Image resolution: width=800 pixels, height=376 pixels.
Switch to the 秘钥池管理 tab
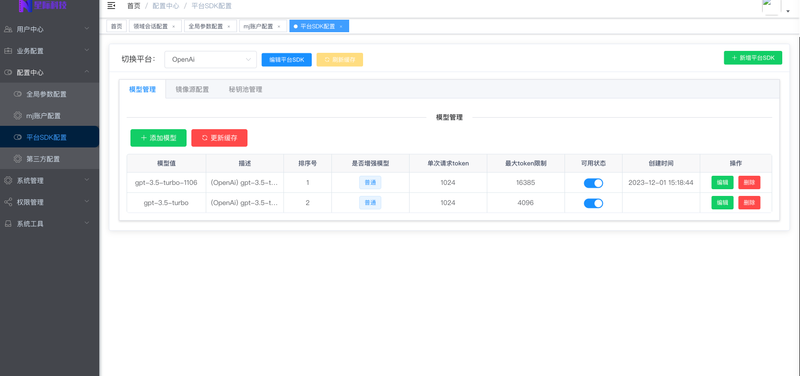[x=245, y=89]
